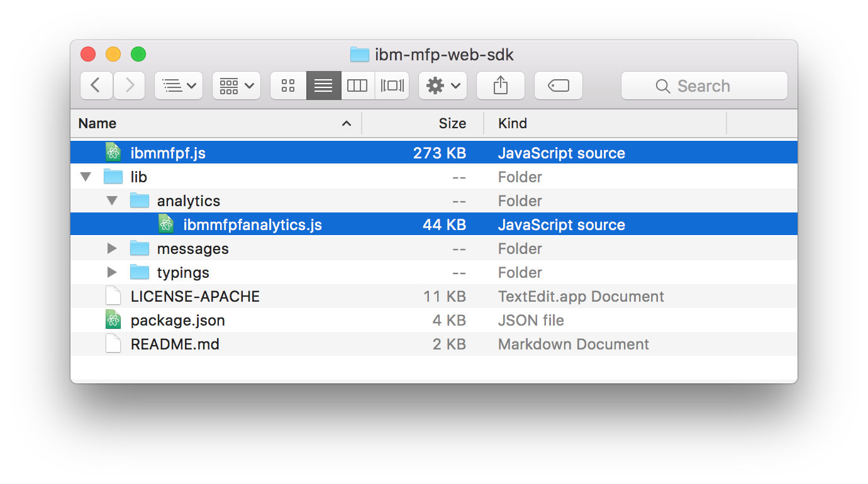Collapse the analytics folder
868x484 pixels.
[x=112, y=201]
